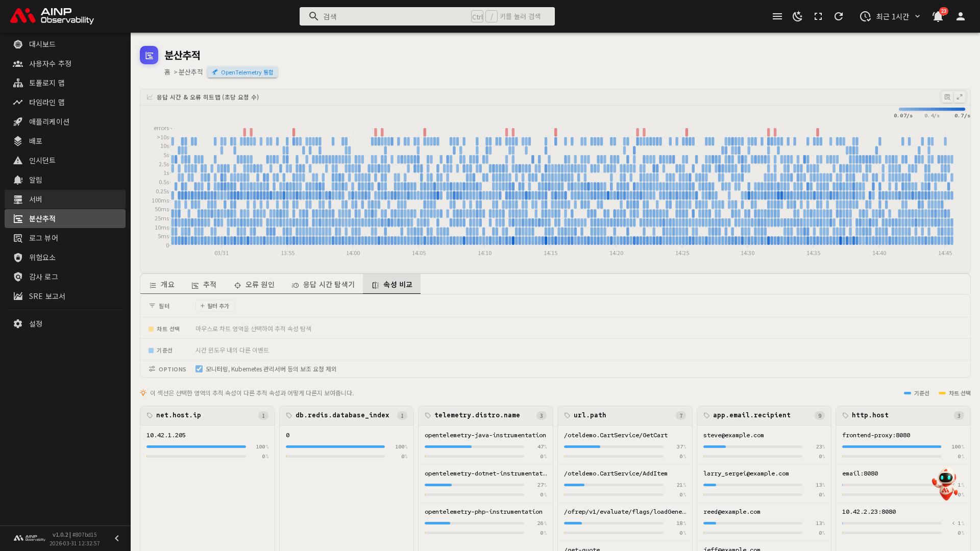Open the user profile icon
The height and width of the screenshot is (551, 980).
(x=961, y=16)
